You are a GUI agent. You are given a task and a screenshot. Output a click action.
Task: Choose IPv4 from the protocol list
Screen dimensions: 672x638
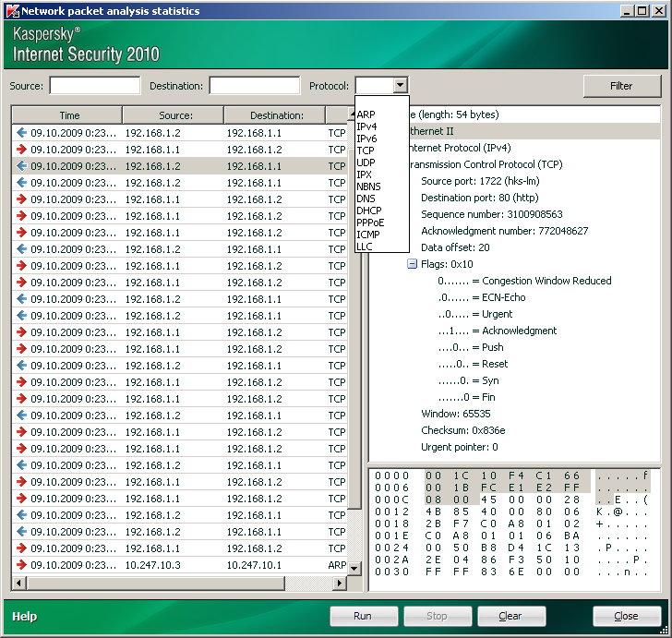click(x=366, y=126)
